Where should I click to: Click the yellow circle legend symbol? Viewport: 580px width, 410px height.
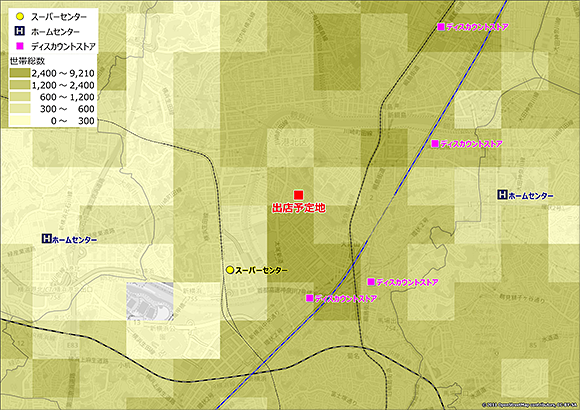pyautogui.click(x=20, y=17)
